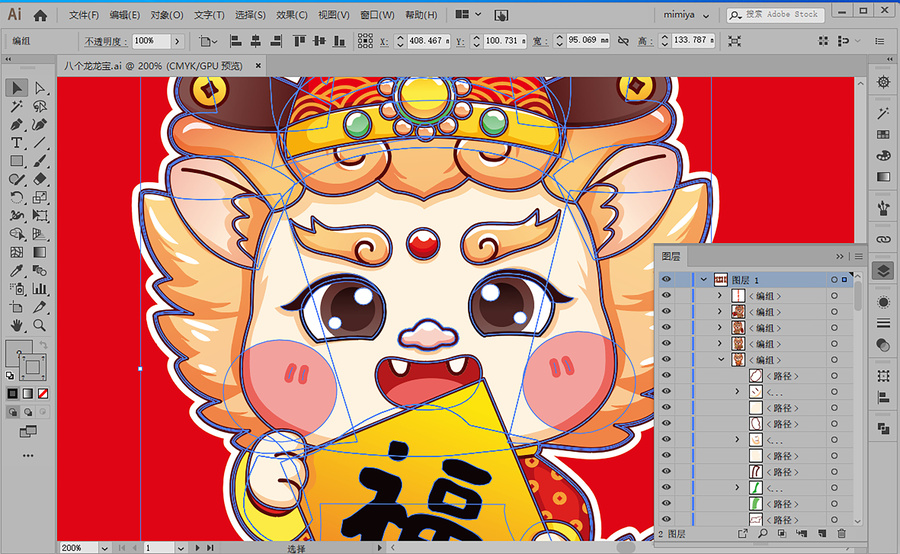Change screen mode button in toolbar
The image size is (900, 554).
(28, 431)
